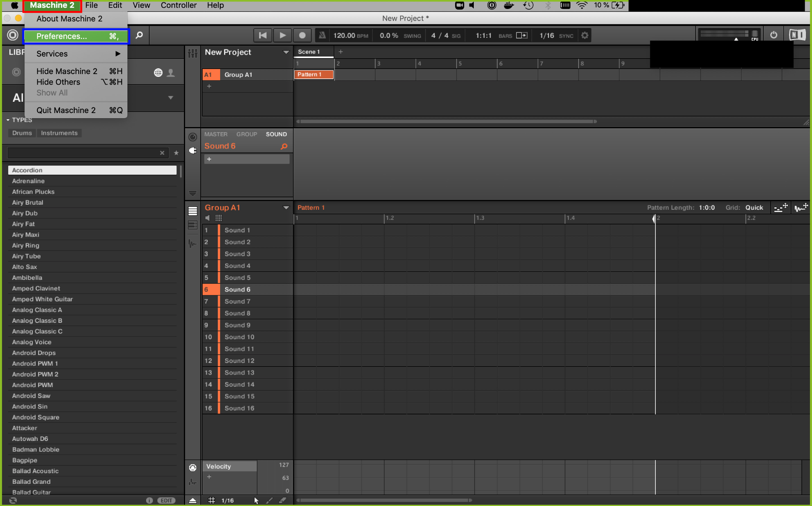Collapse the control lane triangle button
The width and height of the screenshot is (812, 506).
(x=192, y=501)
